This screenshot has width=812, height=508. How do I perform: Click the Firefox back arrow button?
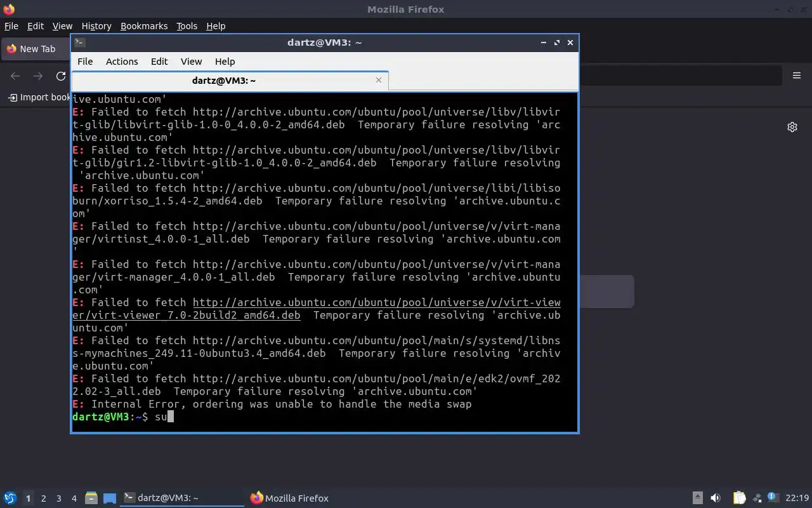pos(15,76)
